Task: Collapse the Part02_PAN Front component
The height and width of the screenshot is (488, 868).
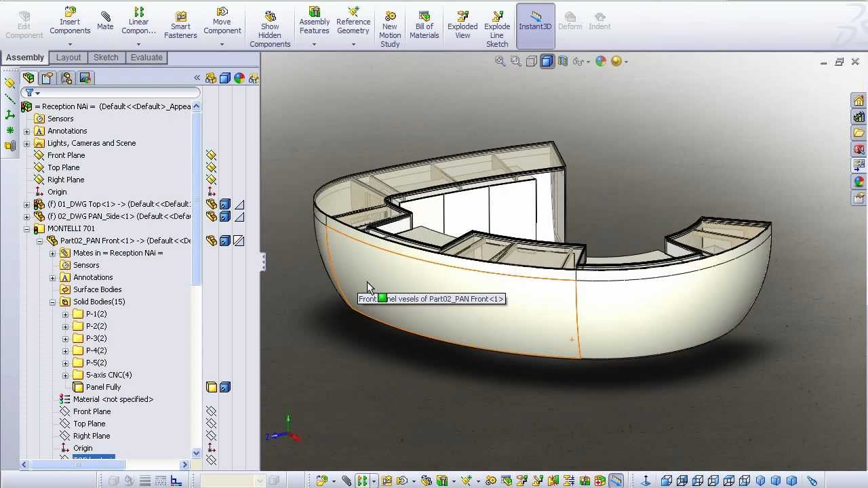Action: 39,241
